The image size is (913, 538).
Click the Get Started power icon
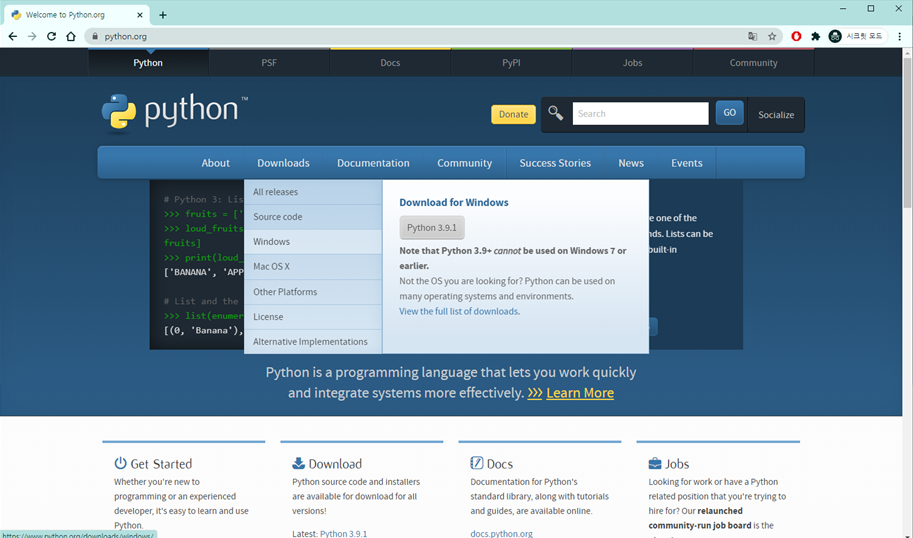(x=120, y=463)
